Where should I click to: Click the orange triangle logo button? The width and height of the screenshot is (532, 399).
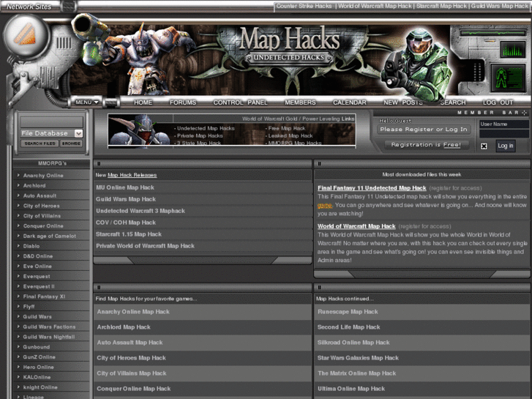pos(26,35)
